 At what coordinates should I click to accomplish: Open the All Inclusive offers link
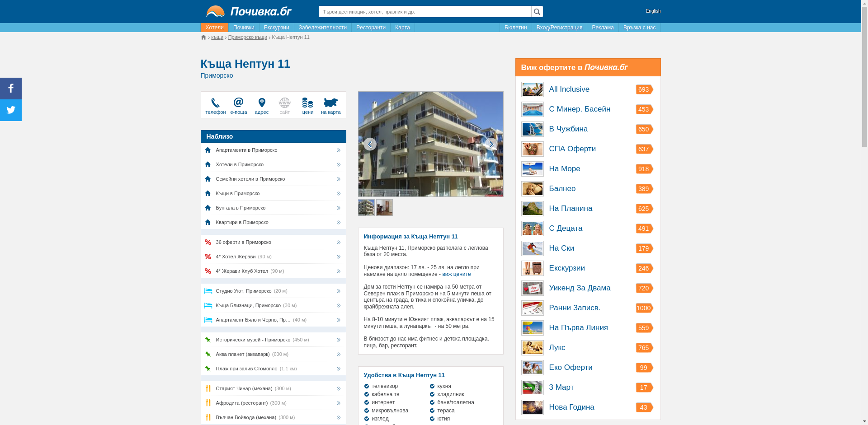tap(569, 89)
